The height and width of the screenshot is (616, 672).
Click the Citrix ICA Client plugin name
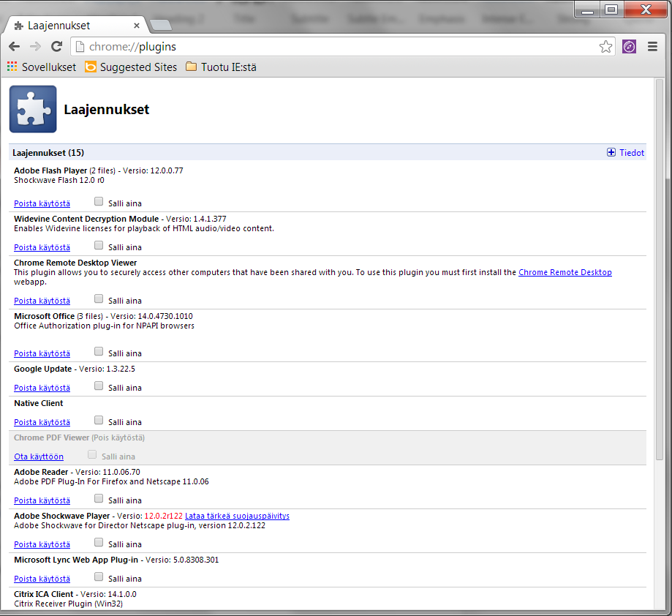44,594
